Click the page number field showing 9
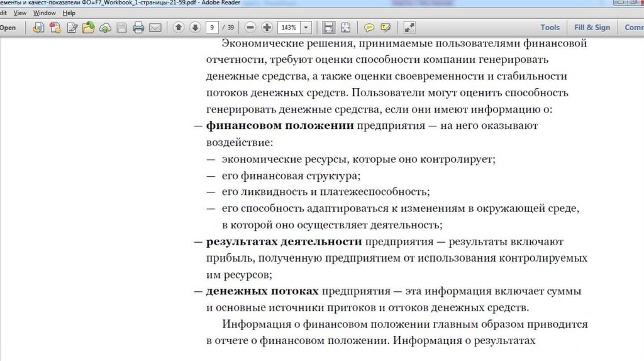This screenshot has width=644, height=361. pos(212,28)
